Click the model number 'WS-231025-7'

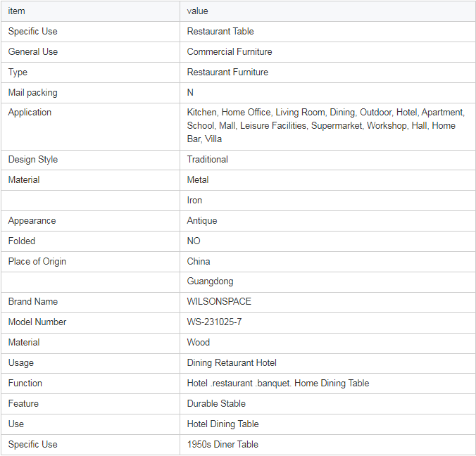click(214, 322)
